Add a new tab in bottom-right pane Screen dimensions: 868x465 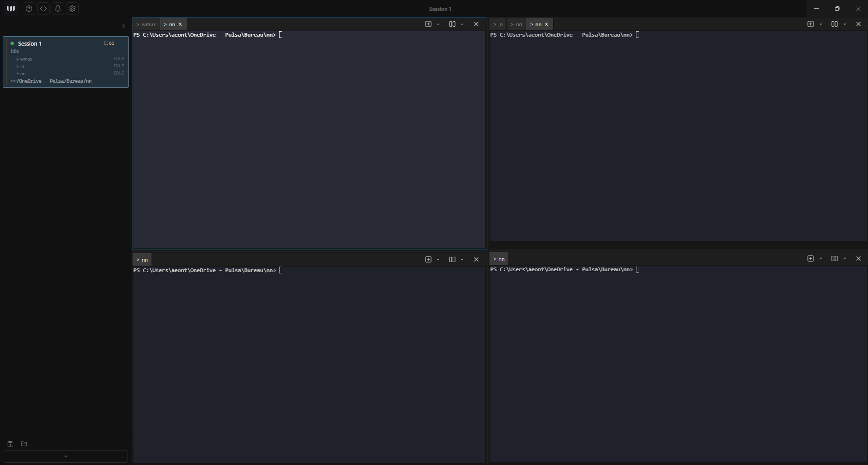811,258
